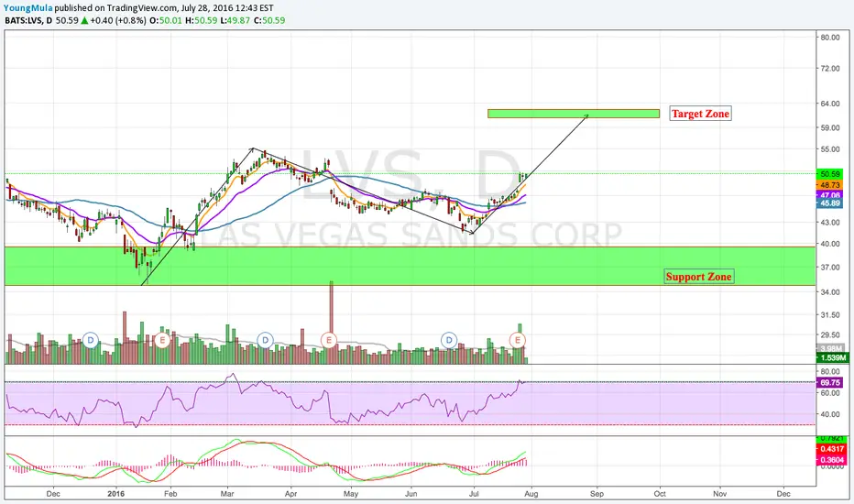The height and width of the screenshot is (504, 854).
Task: Click the C:50.59 close value
Action: 269,21
